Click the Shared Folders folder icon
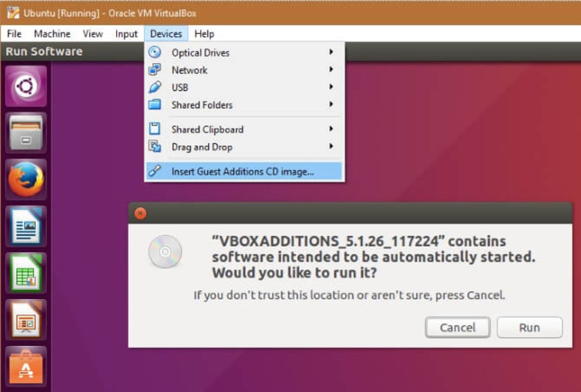The height and width of the screenshot is (392, 581). pos(155,105)
